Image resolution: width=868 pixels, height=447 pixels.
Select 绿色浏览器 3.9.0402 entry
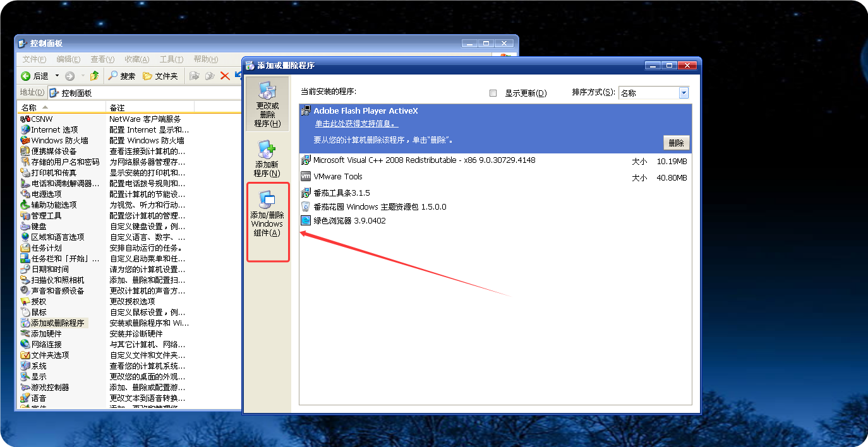click(495, 220)
